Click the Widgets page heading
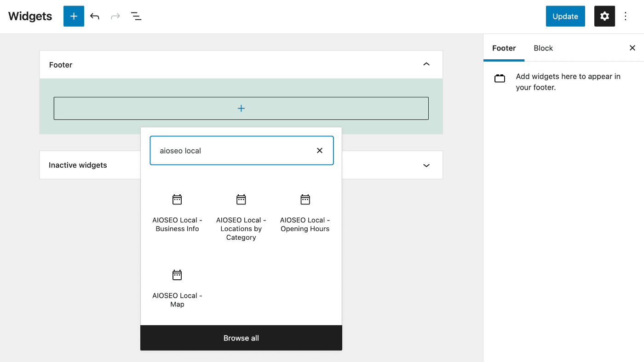 (x=30, y=16)
